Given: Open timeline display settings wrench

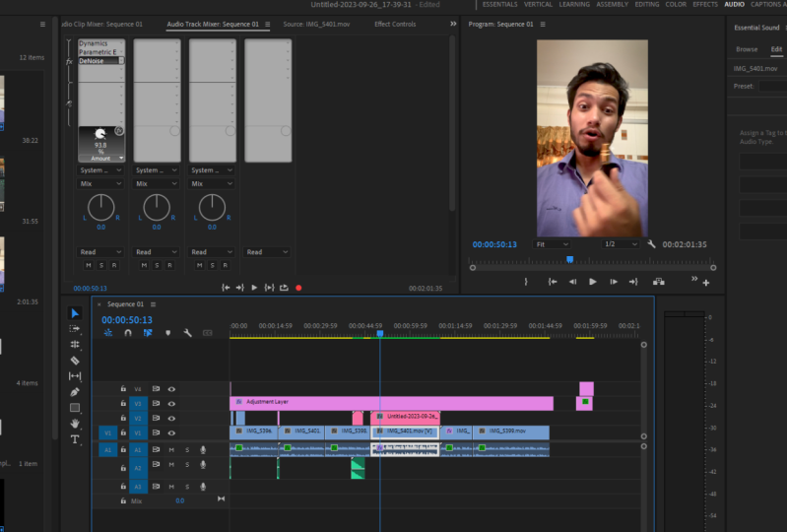Looking at the screenshot, I should point(188,333).
